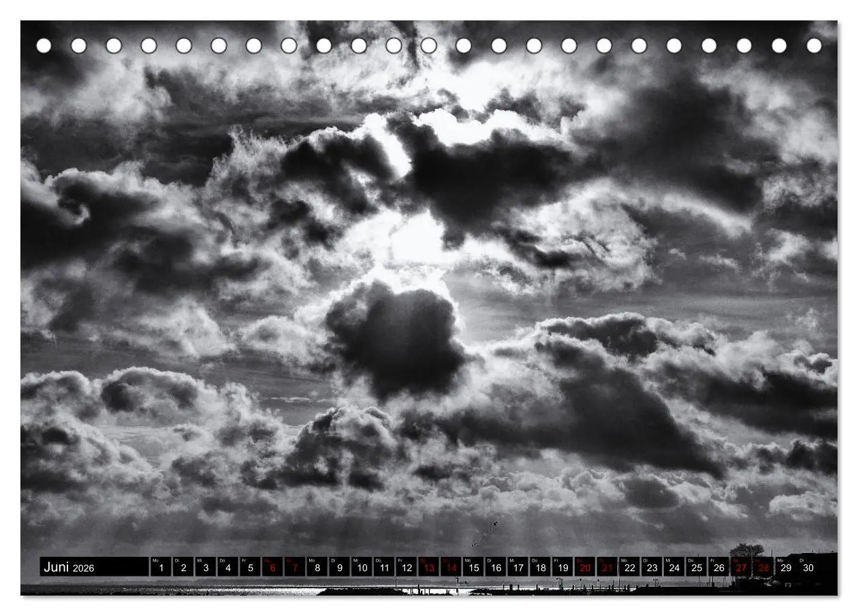
Task: Select day 10 in calendar strip
Action: tap(362, 567)
